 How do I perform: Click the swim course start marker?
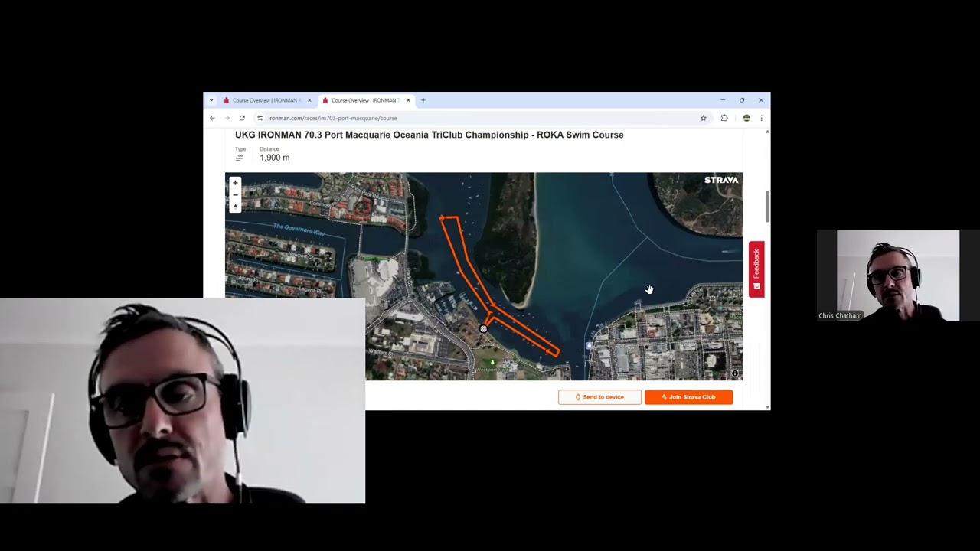point(483,329)
